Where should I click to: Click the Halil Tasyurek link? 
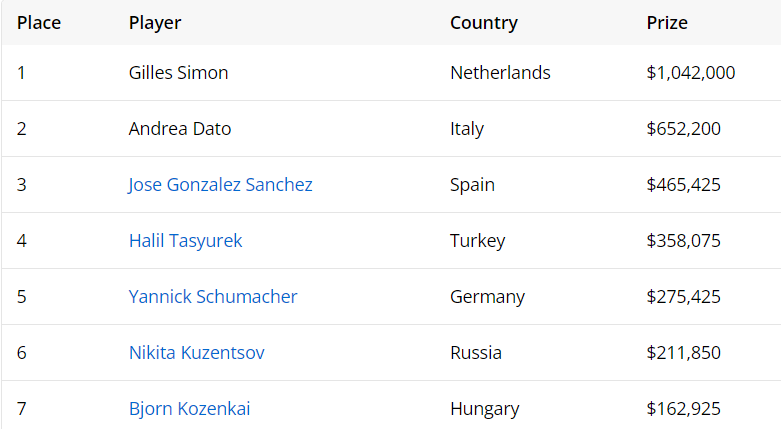click(x=185, y=241)
